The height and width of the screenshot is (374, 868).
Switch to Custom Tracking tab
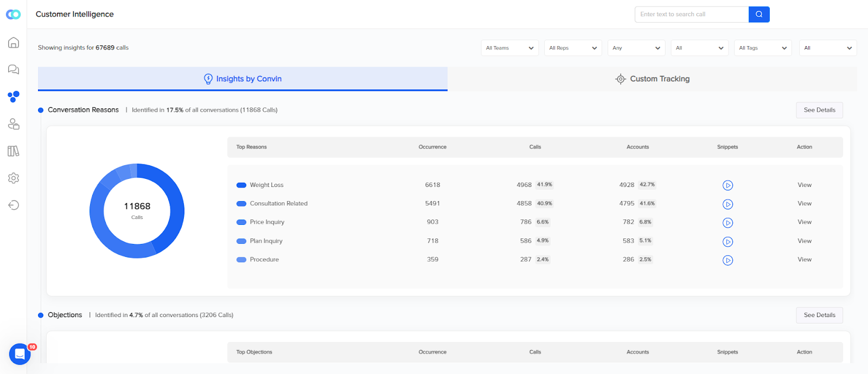(652, 79)
